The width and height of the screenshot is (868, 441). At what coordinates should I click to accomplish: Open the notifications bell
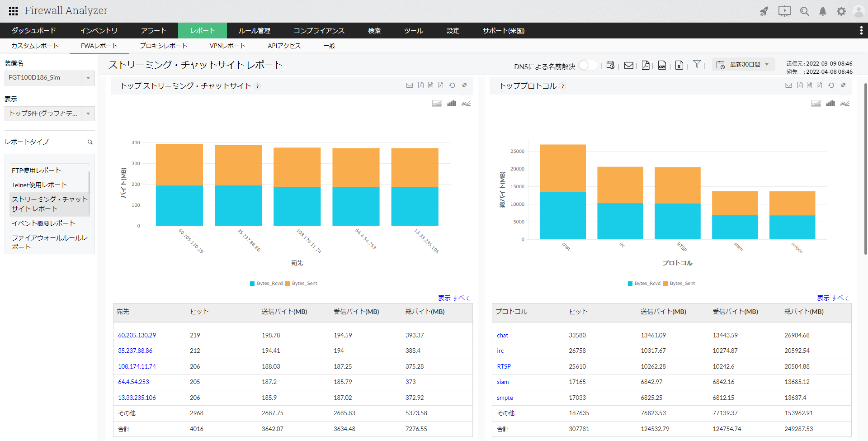pos(822,11)
